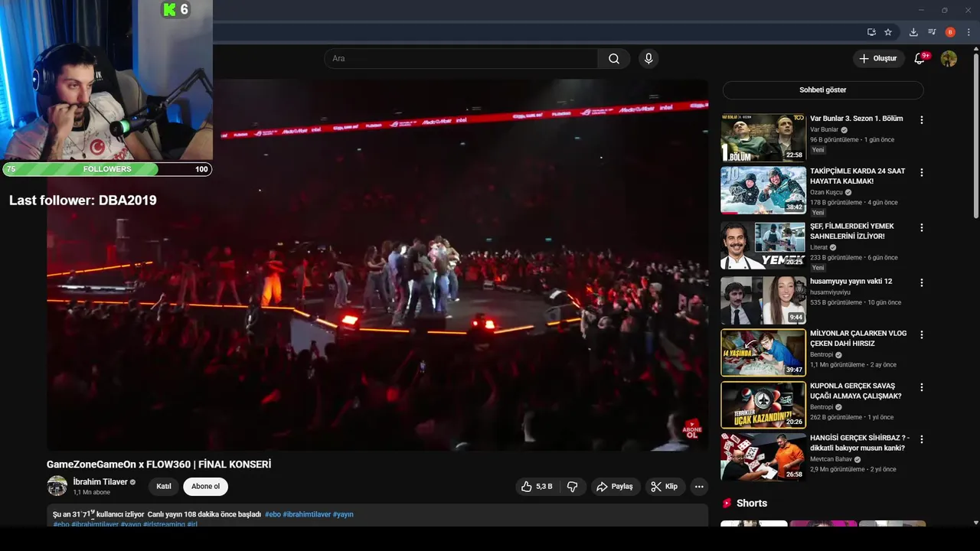Click the Ara search field
This screenshot has height=551, width=980.
click(x=461, y=59)
